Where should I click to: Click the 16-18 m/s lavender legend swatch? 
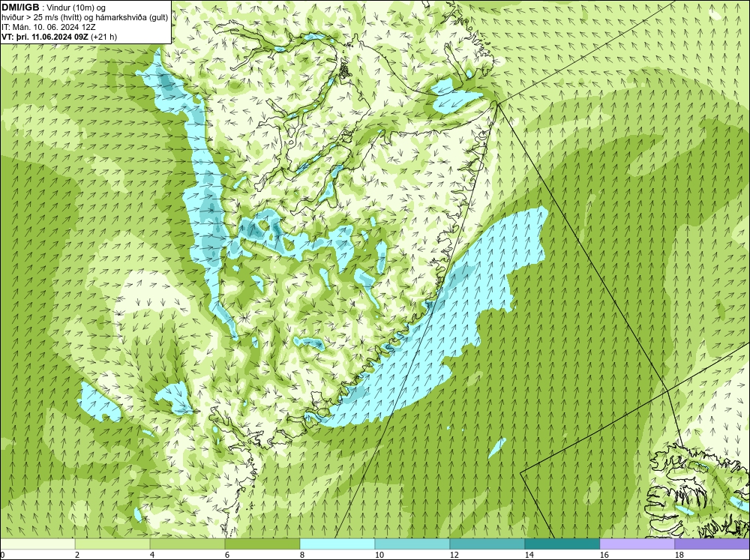pyautogui.click(x=637, y=544)
